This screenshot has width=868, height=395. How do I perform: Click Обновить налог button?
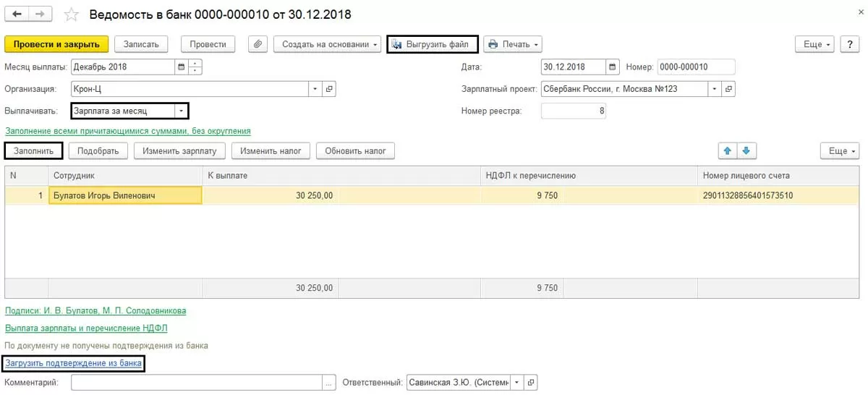click(x=355, y=150)
